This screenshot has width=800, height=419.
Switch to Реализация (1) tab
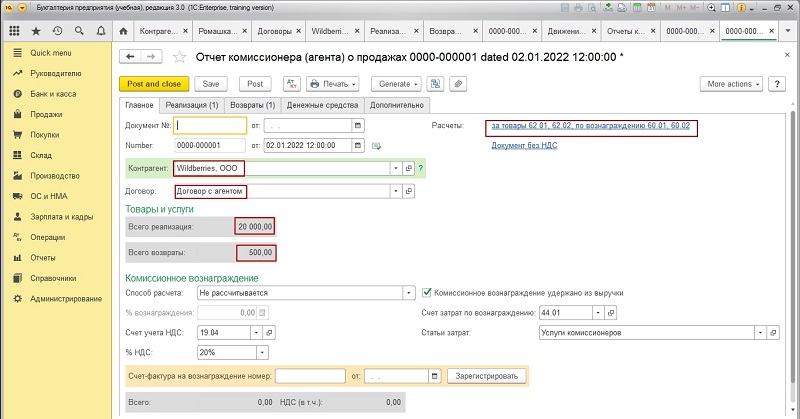(x=192, y=105)
